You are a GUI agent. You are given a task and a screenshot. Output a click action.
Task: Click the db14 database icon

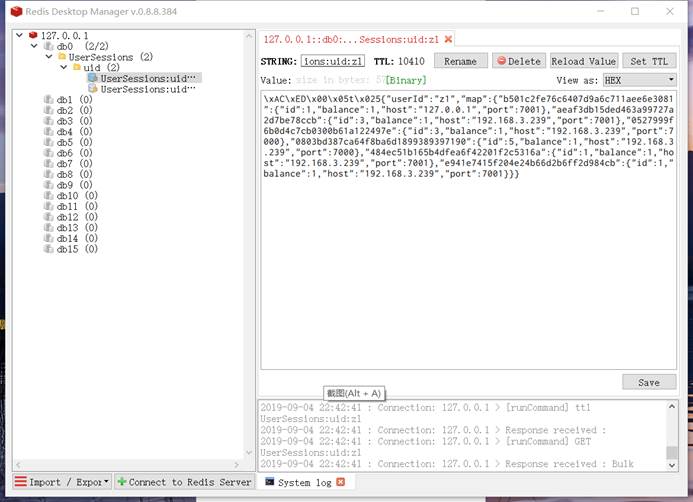49,238
